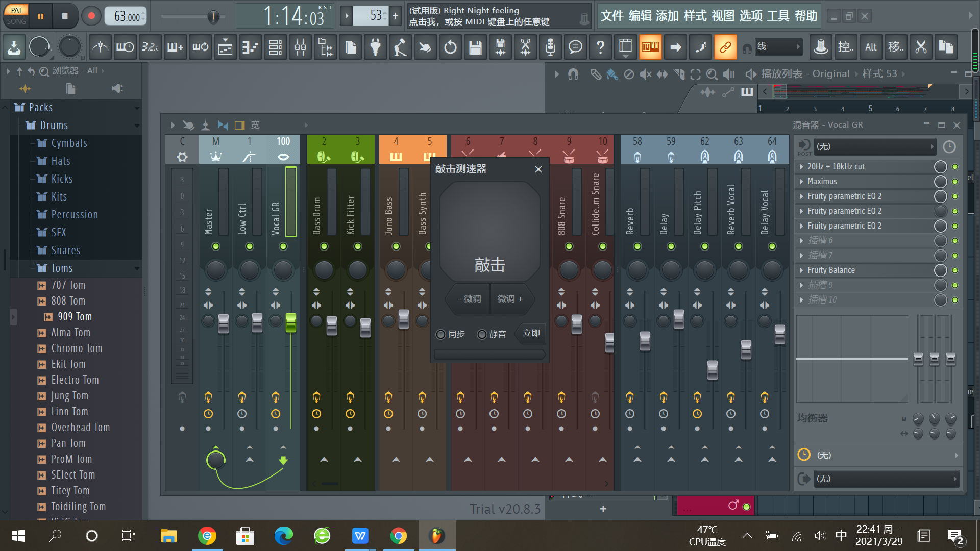Click the main volume slider knob at top
This screenshot has height=551, width=980.
(x=213, y=17)
